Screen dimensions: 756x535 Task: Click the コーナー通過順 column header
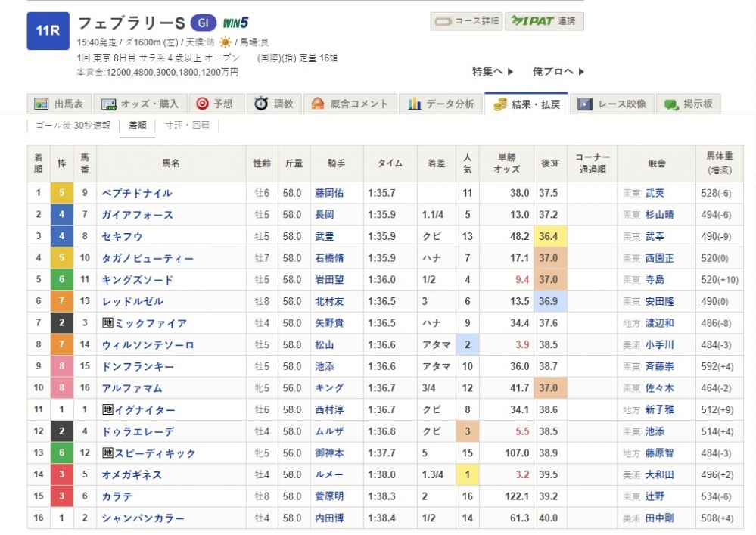[593, 163]
